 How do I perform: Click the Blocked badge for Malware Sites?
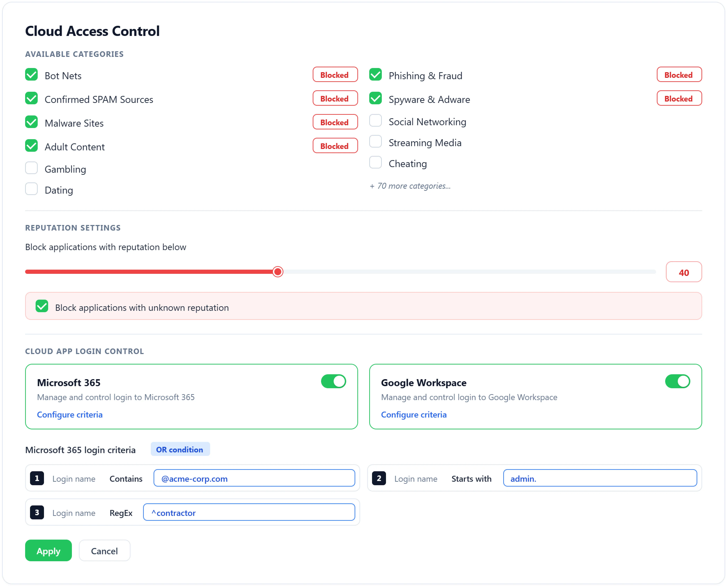(x=335, y=122)
